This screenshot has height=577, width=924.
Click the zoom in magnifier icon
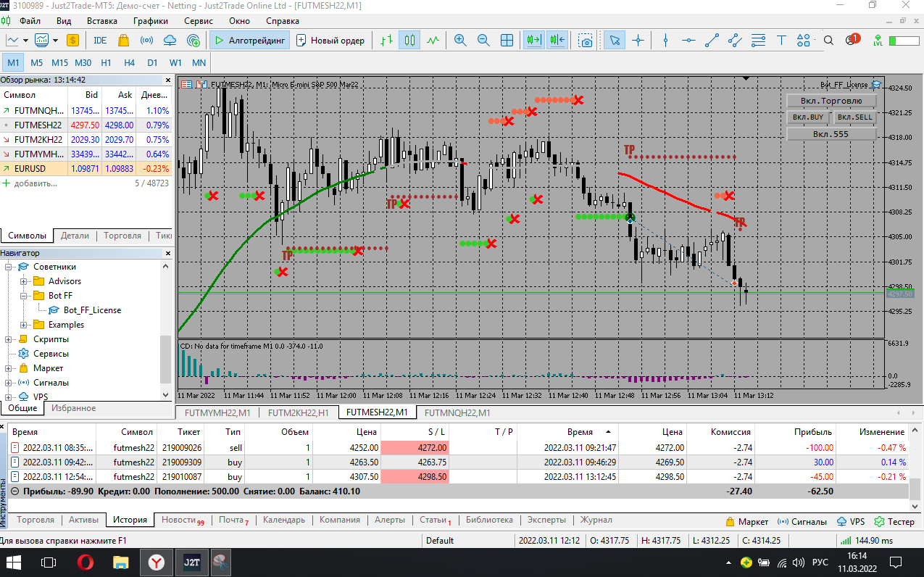pos(460,41)
